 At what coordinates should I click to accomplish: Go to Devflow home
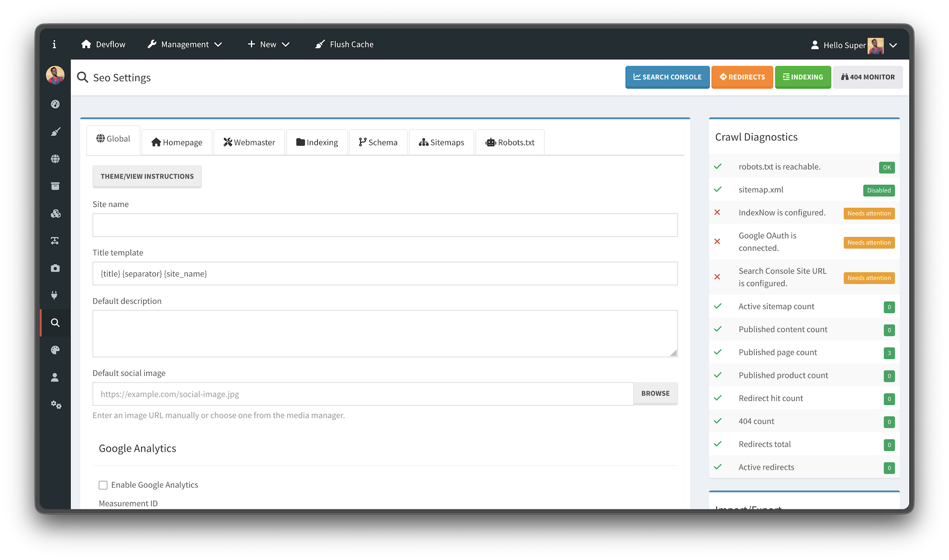tap(103, 44)
